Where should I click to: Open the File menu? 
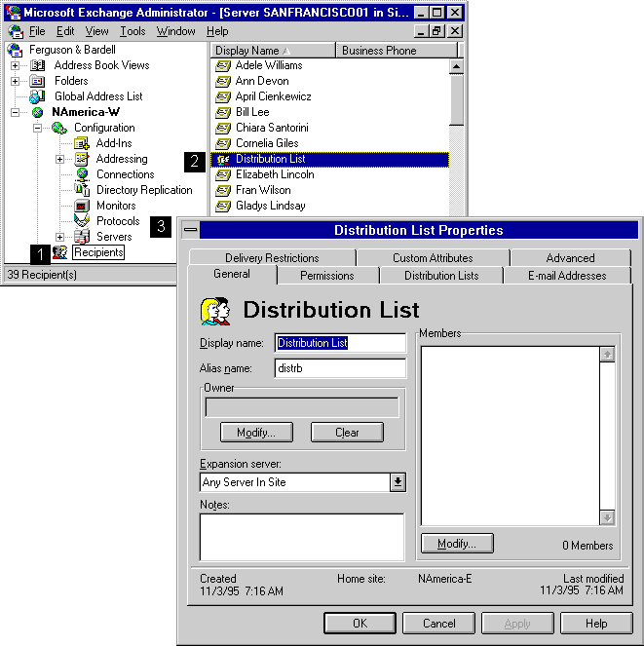click(37, 31)
